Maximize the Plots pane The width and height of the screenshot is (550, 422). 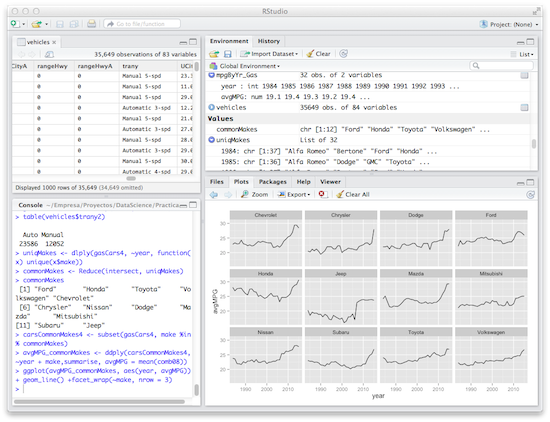click(x=530, y=182)
